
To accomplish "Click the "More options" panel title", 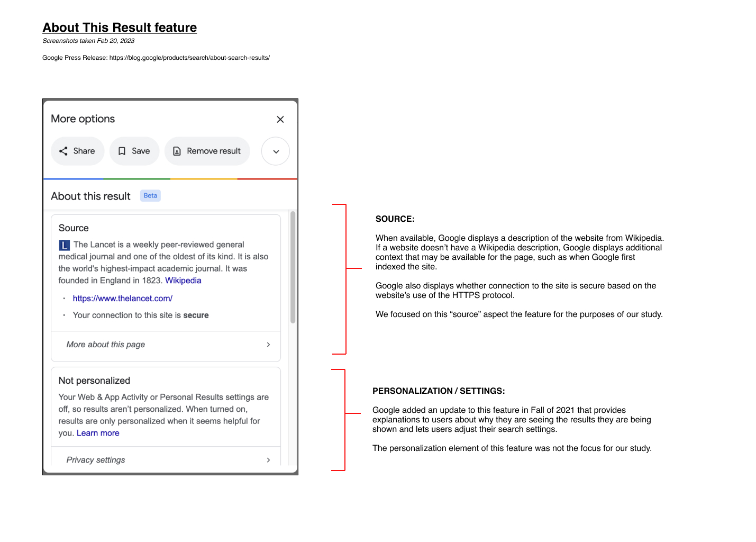I will coord(83,119).
